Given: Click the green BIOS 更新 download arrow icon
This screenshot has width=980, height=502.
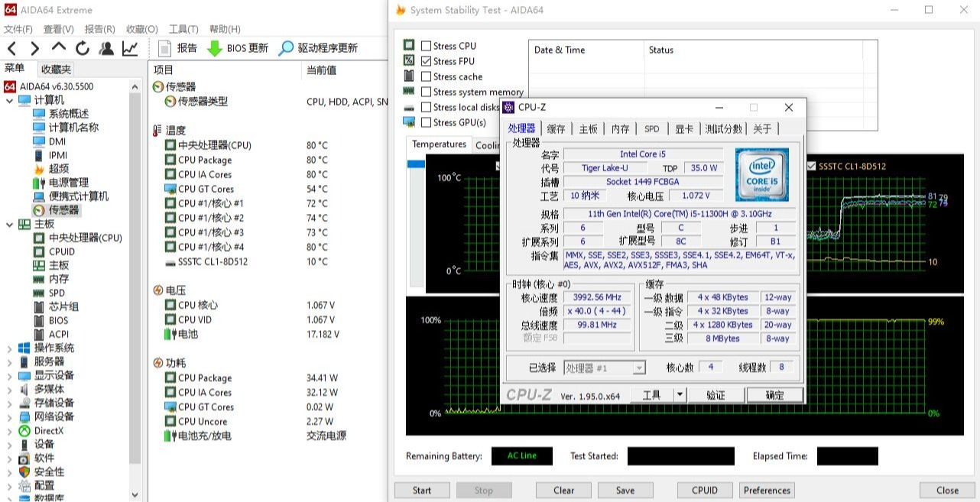Looking at the screenshot, I should coord(215,48).
